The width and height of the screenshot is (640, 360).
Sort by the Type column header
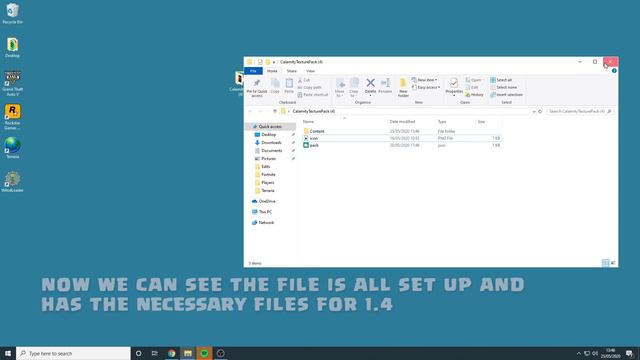coord(442,122)
